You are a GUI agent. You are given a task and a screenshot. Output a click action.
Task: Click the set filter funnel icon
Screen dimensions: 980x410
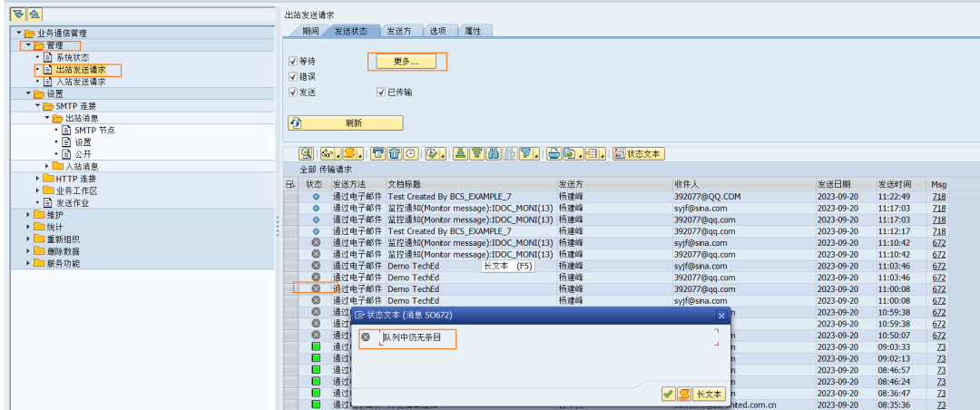click(525, 154)
